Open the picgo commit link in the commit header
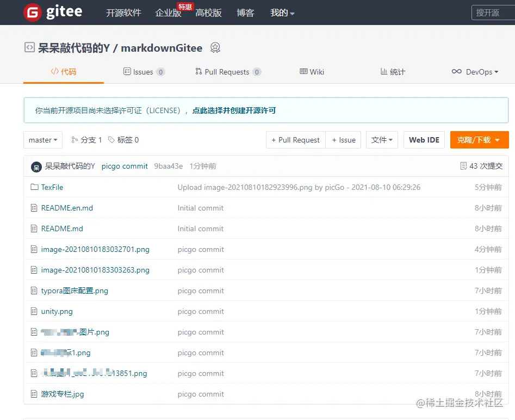515x420 pixels. pos(125,166)
